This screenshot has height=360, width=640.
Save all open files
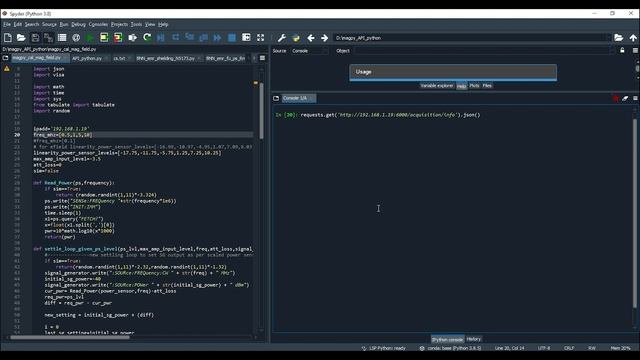click(49, 38)
